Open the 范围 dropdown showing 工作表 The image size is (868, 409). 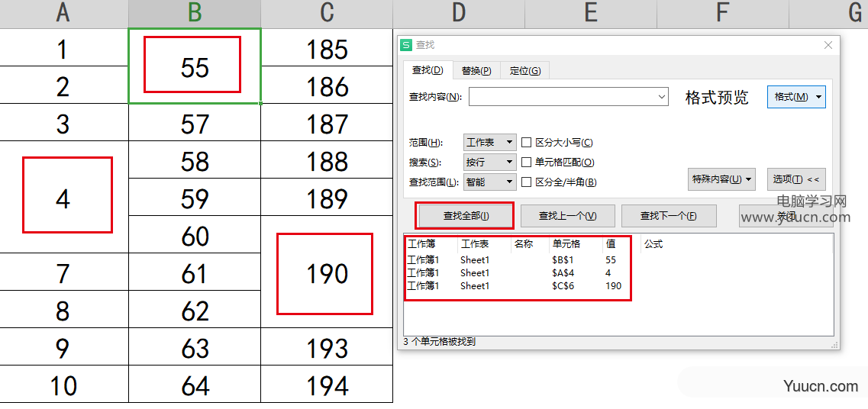pyautogui.click(x=490, y=142)
